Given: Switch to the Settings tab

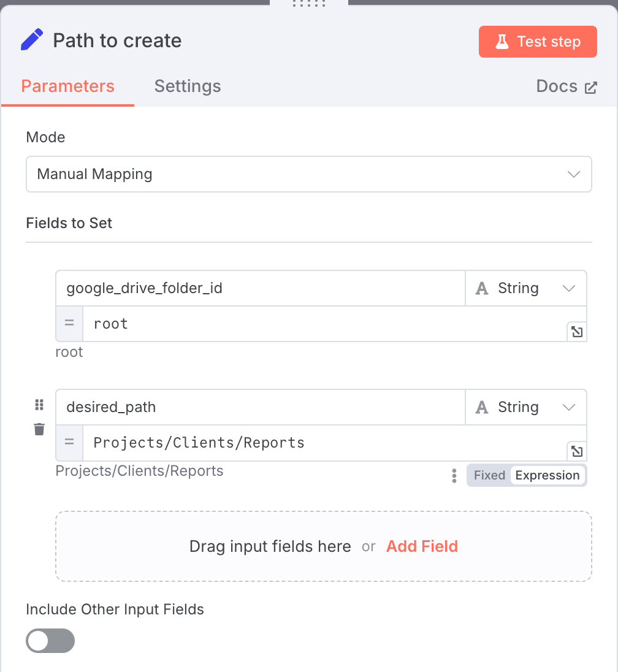Looking at the screenshot, I should pyautogui.click(x=188, y=86).
